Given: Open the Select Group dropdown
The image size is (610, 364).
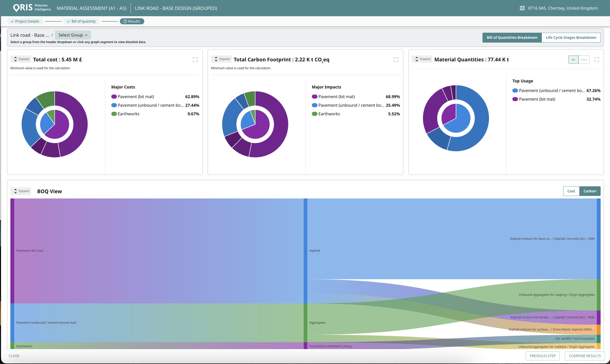Looking at the screenshot, I should click(x=73, y=35).
